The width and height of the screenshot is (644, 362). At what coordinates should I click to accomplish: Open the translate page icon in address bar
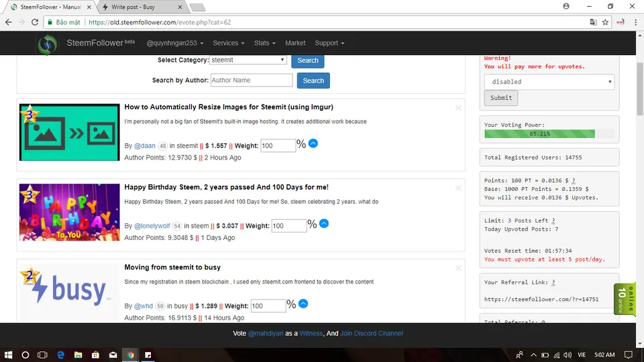pos(594,22)
